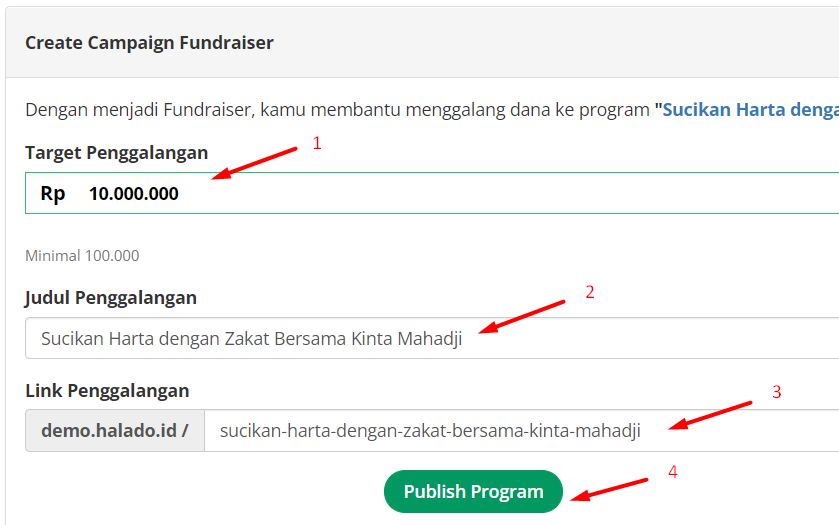
Task: Click the red annotation number 1
Action: [317, 144]
